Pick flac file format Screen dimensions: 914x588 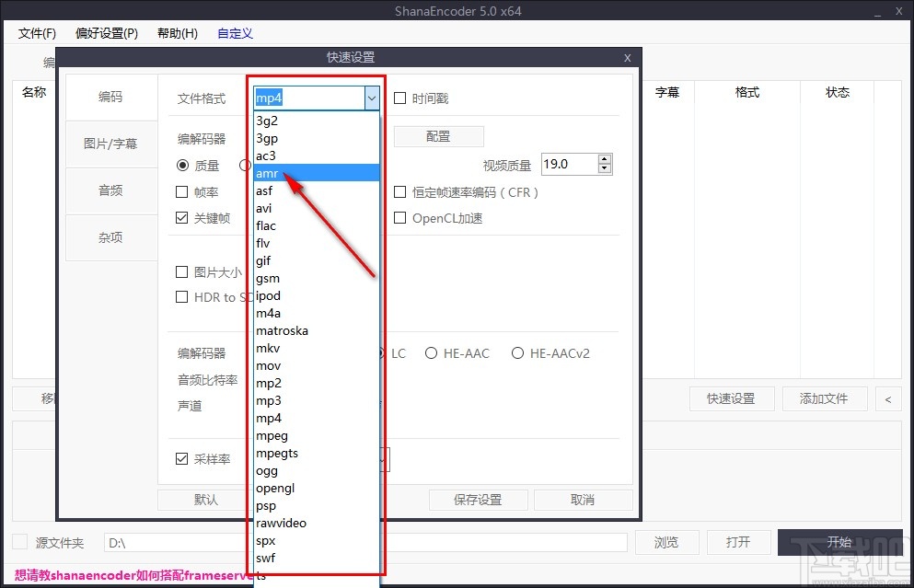pos(317,225)
